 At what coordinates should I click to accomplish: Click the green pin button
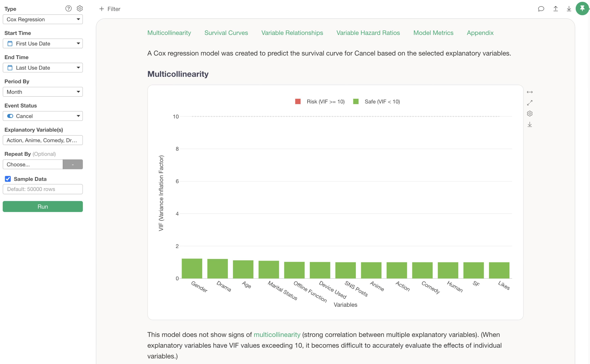[x=582, y=9]
